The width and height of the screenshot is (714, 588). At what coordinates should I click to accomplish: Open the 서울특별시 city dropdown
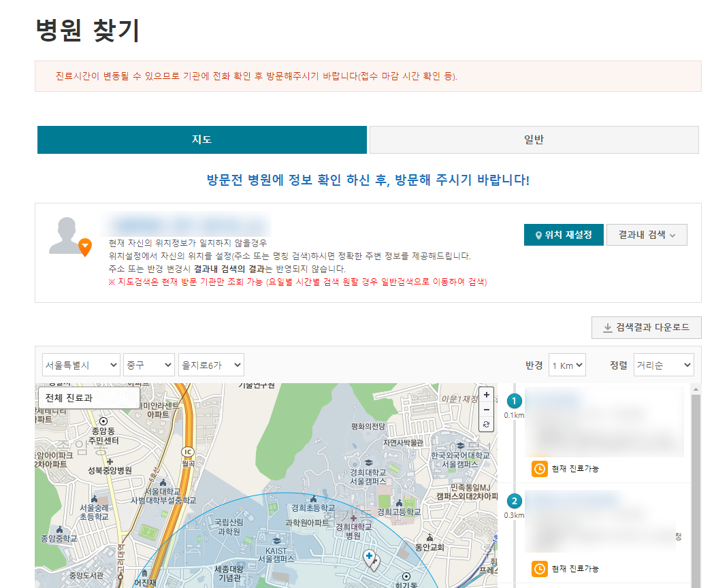(x=81, y=365)
